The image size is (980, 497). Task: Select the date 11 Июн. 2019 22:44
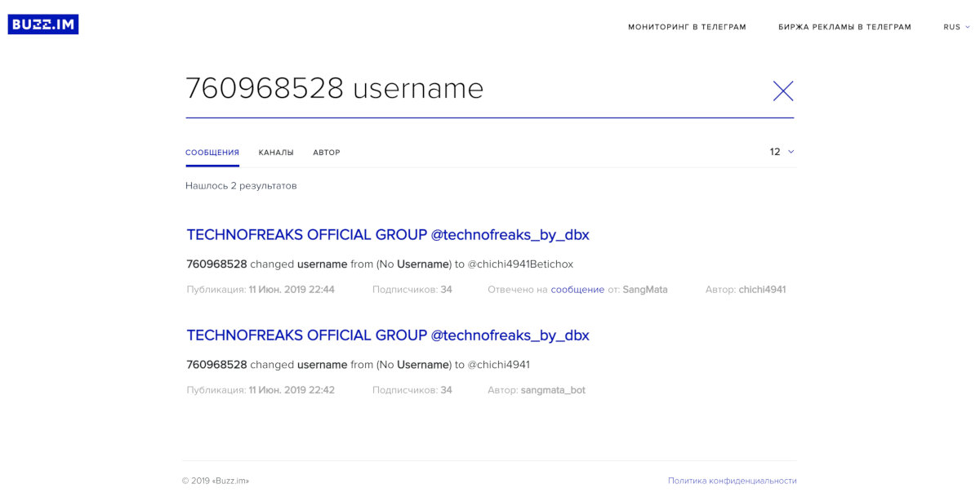[x=292, y=290]
